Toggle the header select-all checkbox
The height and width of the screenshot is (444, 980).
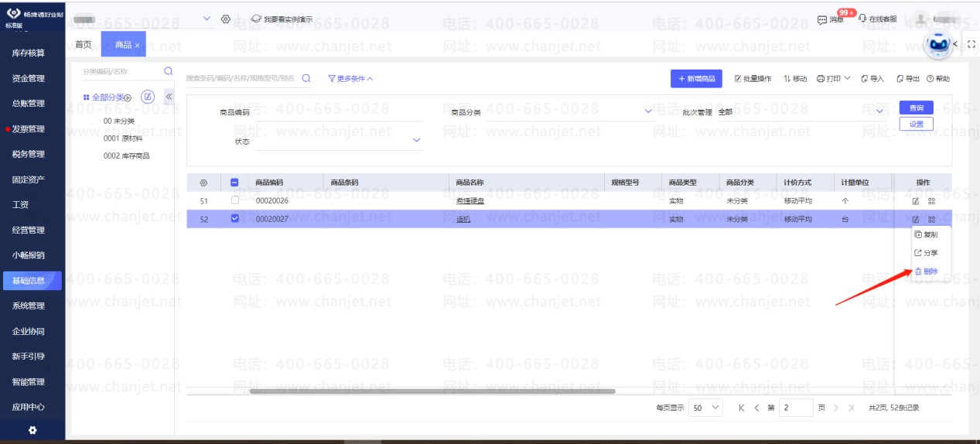click(235, 183)
